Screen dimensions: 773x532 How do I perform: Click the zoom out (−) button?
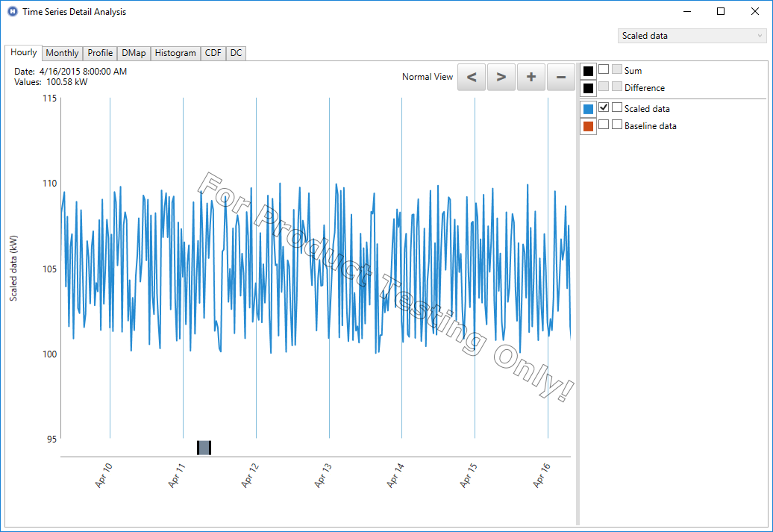pos(560,77)
